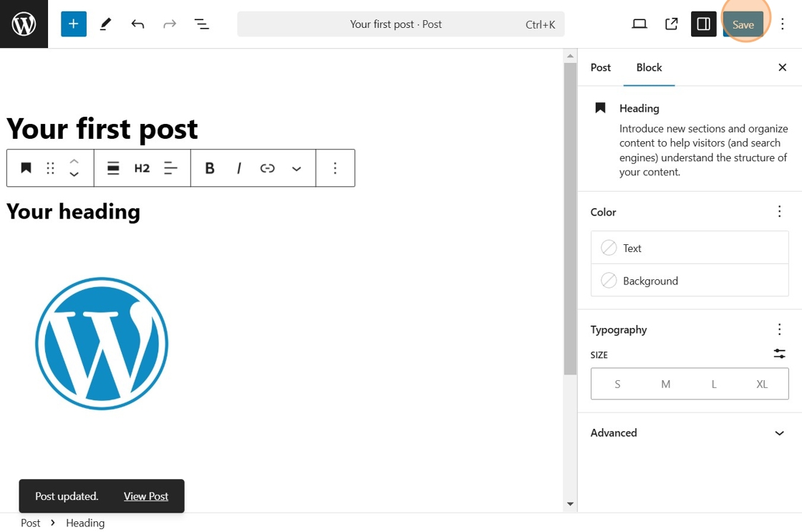
Task: Open the laptop preview device icon
Action: click(639, 24)
